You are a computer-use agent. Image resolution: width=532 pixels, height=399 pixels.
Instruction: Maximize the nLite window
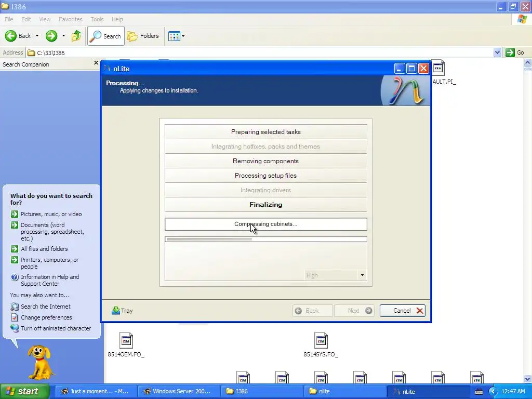(x=411, y=69)
